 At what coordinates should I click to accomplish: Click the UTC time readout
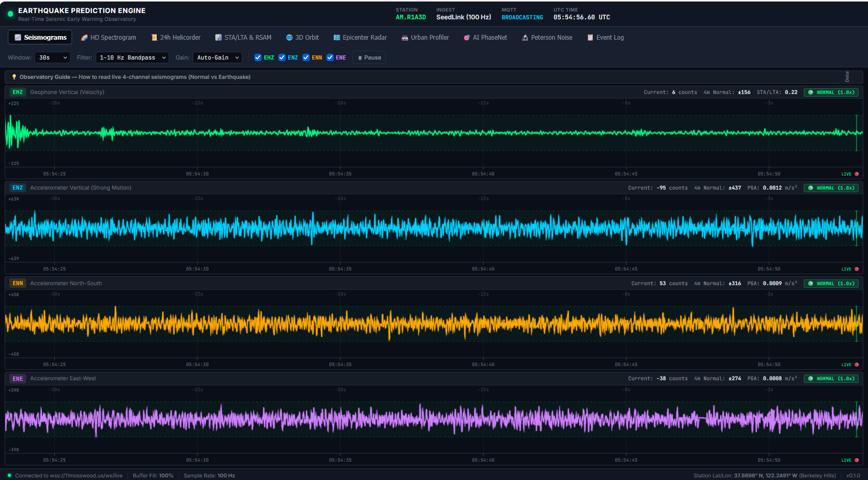pyautogui.click(x=582, y=17)
